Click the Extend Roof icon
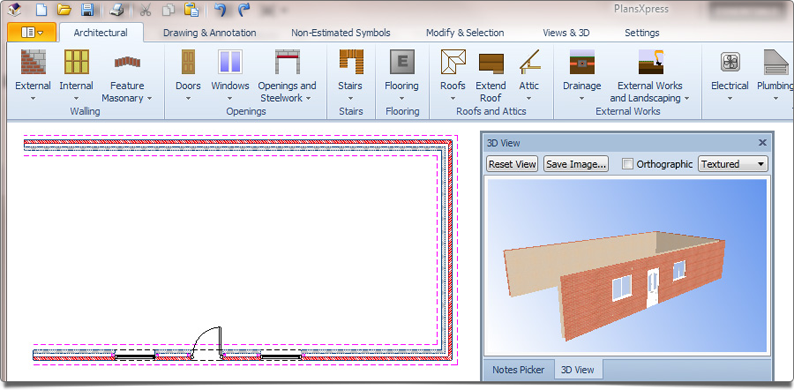Image resolution: width=794 pixels, height=390 pixels. pyautogui.click(x=491, y=63)
